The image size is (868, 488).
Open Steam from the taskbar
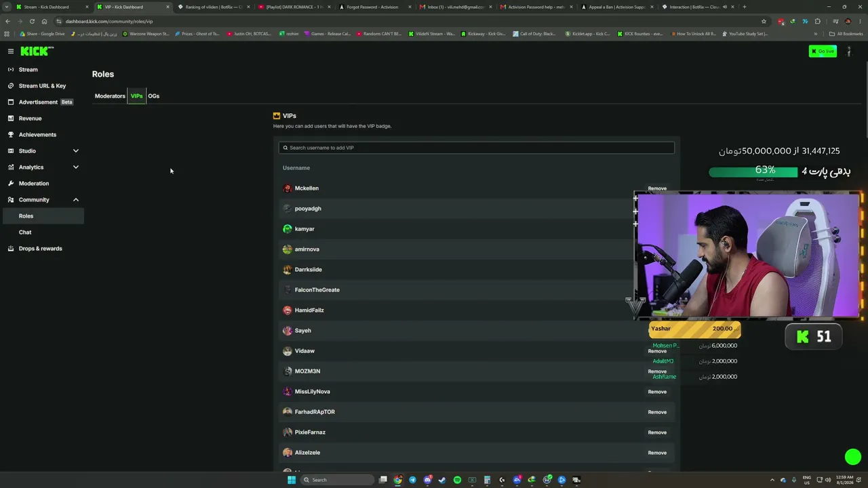tap(442, 480)
